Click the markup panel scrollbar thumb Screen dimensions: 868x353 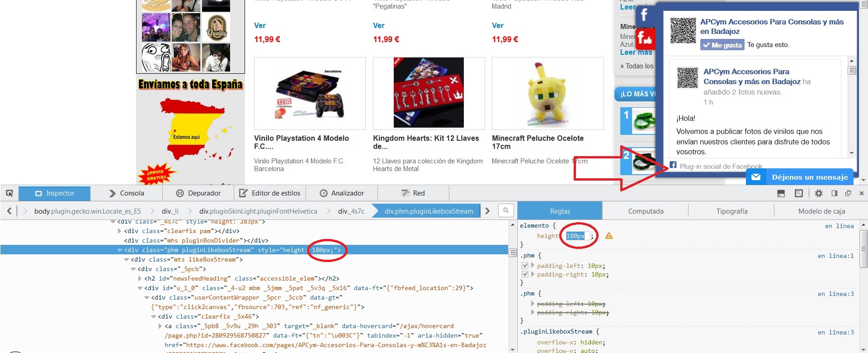tap(513, 253)
